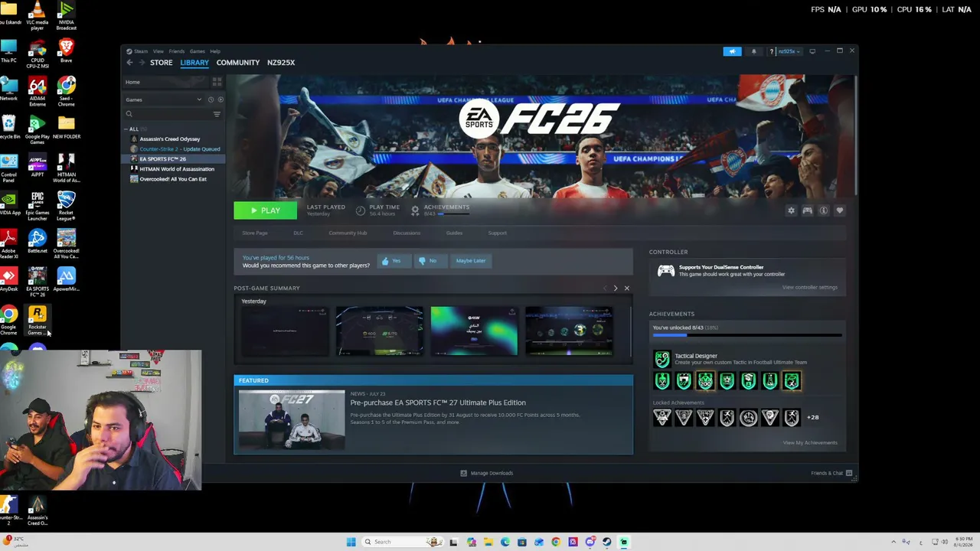The height and width of the screenshot is (551, 980).
Task: Open the green post-game summary screenshot
Action: click(474, 331)
